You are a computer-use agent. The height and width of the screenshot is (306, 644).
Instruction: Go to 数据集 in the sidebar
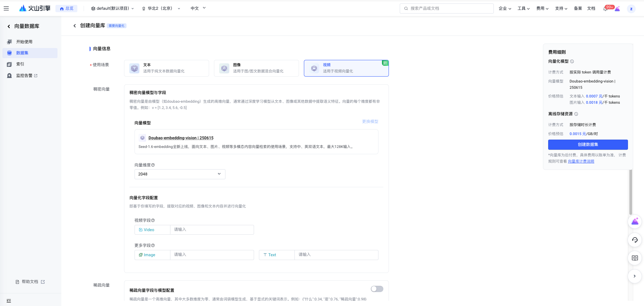pyautogui.click(x=30, y=53)
